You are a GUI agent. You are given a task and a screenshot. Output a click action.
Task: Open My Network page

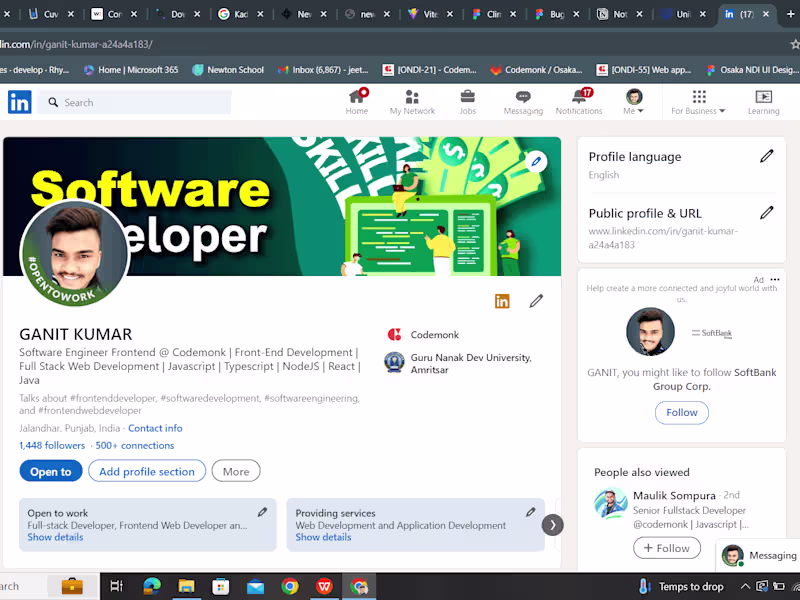pyautogui.click(x=412, y=102)
